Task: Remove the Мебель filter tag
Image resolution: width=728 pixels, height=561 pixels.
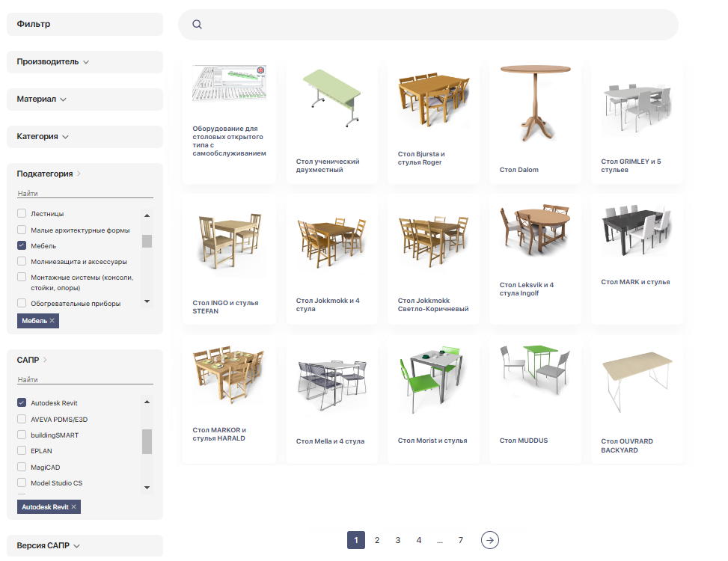Action: (52, 321)
